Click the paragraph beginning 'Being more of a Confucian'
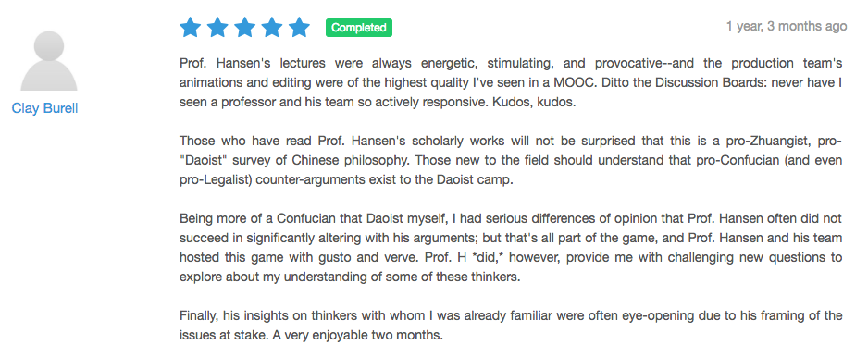 tap(511, 248)
